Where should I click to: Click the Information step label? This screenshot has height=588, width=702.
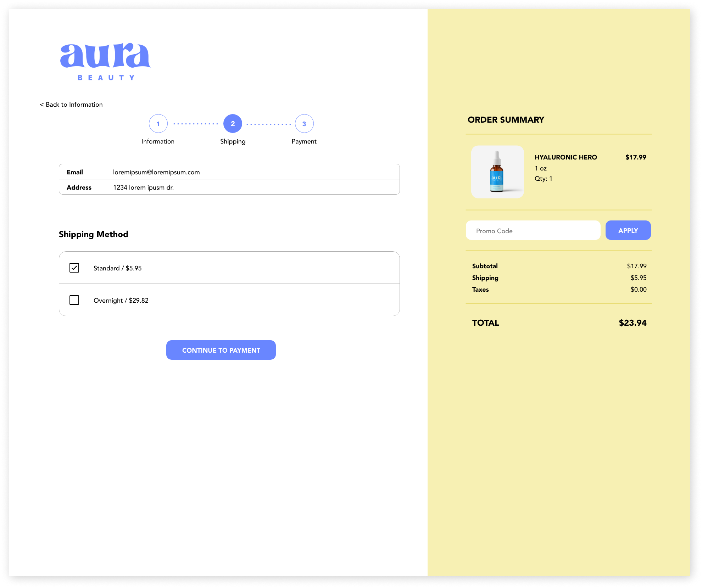coord(158,141)
